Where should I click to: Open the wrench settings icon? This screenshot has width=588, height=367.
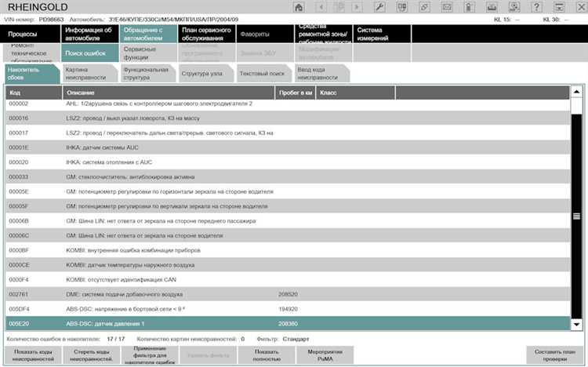[379, 7]
